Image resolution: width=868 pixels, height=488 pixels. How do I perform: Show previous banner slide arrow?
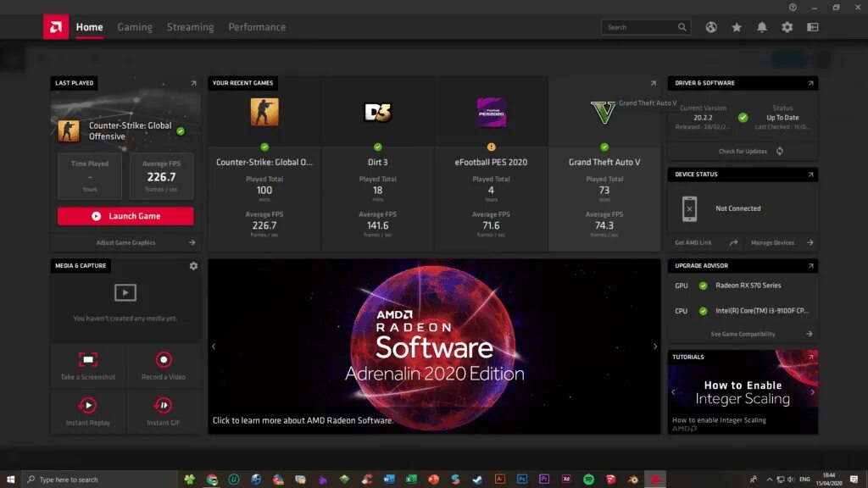tap(214, 347)
